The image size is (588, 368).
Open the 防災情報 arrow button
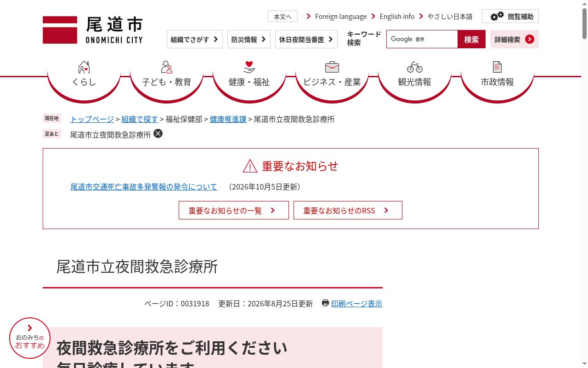tap(249, 39)
